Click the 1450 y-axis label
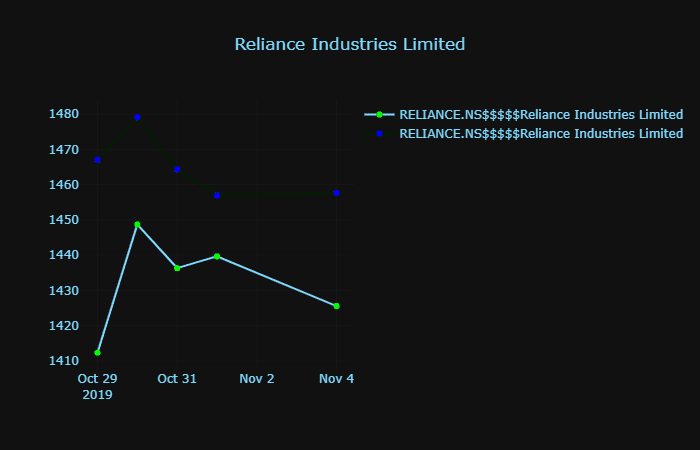The width and height of the screenshot is (700, 450). pos(64,220)
